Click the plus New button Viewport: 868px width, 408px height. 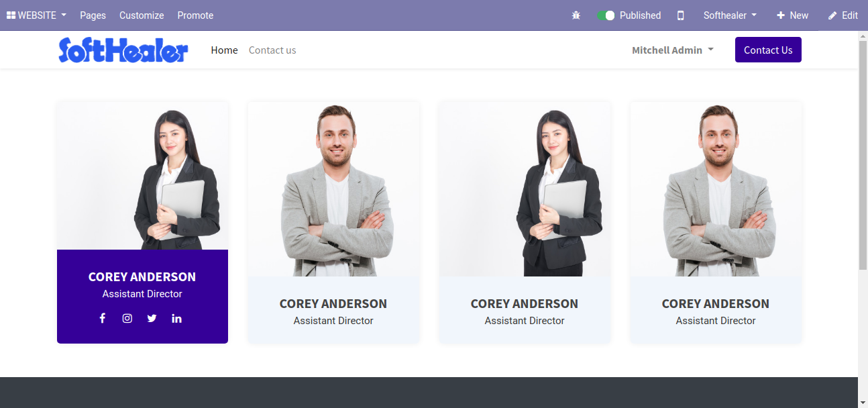pos(792,15)
